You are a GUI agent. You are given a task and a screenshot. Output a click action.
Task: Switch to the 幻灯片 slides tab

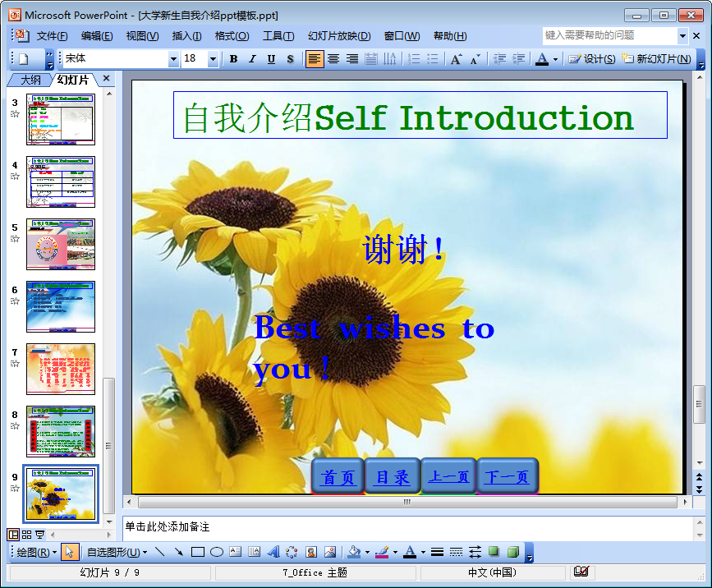[x=72, y=80]
